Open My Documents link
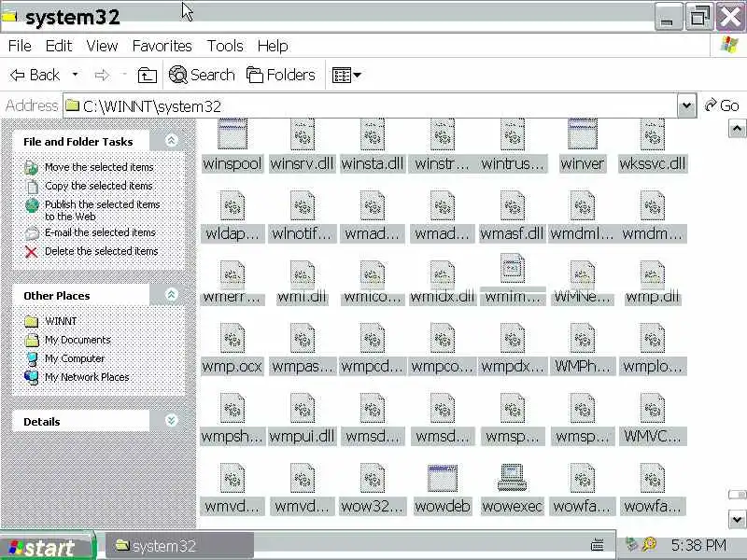 tap(78, 340)
